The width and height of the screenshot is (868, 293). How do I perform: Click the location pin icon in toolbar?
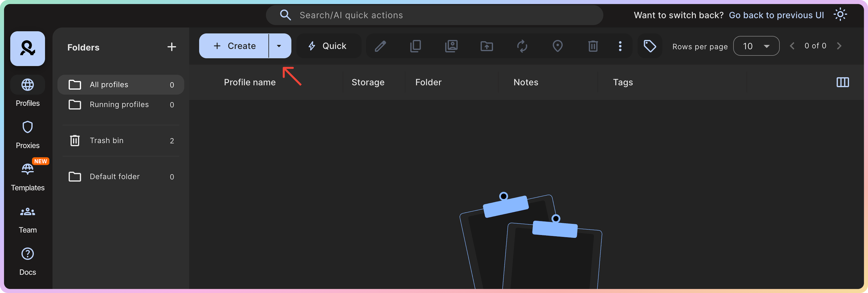tap(557, 46)
